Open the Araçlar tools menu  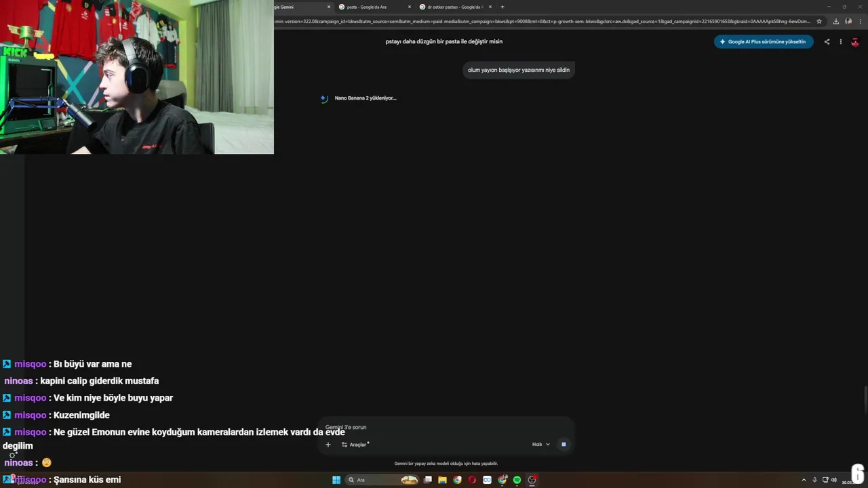355,445
